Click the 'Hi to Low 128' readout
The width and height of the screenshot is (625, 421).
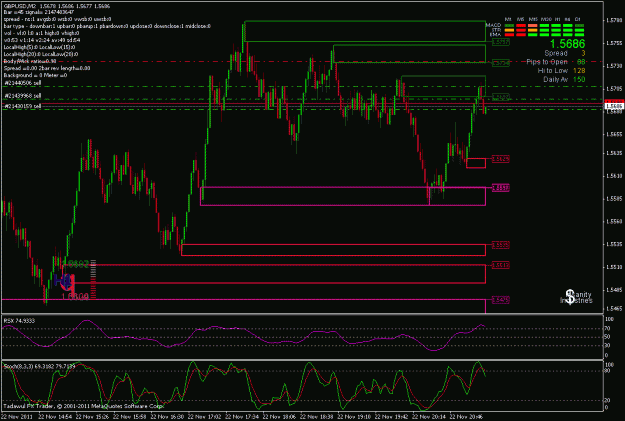[x=561, y=71]
